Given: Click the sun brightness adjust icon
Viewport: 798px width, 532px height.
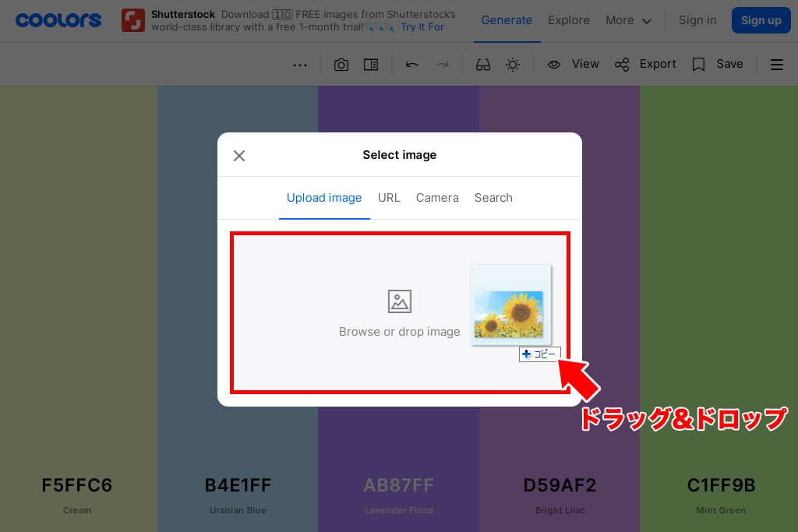Looking at the screenshot, I should 513,65.
